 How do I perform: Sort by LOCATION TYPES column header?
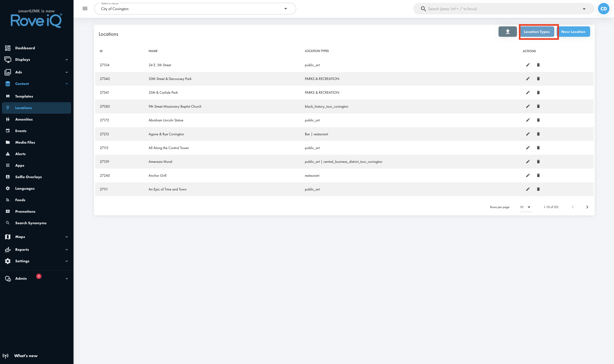tap(317, 51)
